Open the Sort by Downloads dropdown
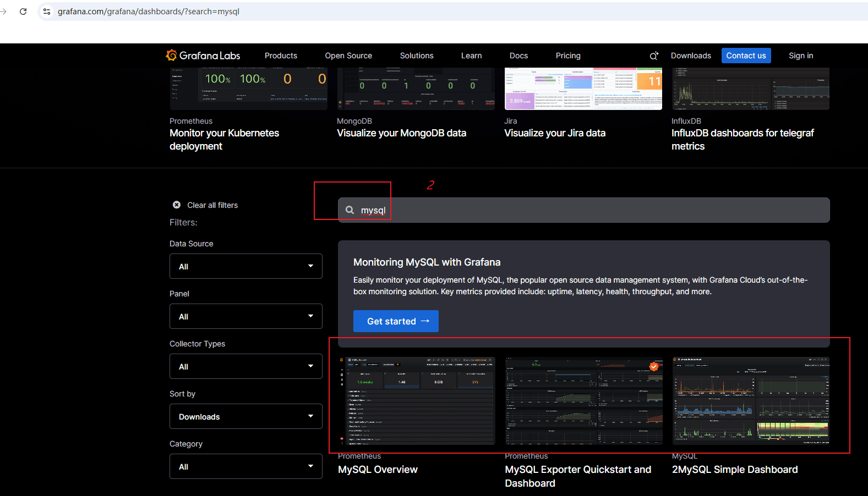868x496 pixels. pos(246,416)
